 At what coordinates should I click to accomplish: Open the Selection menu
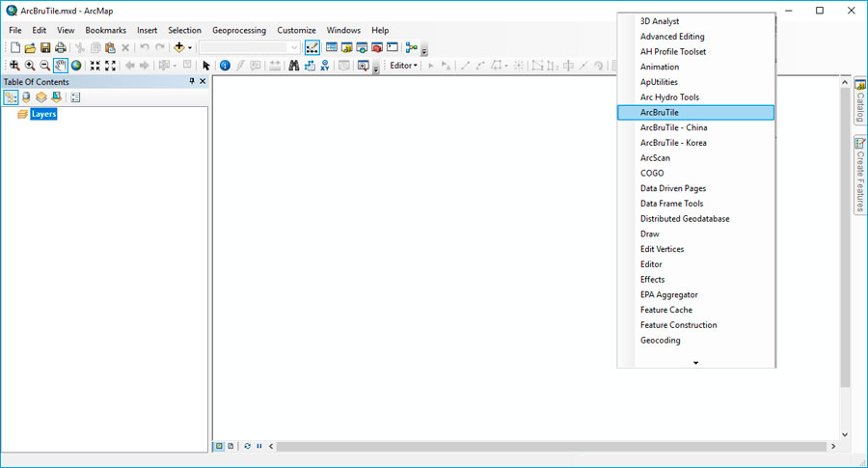click(x=185, y=31)
